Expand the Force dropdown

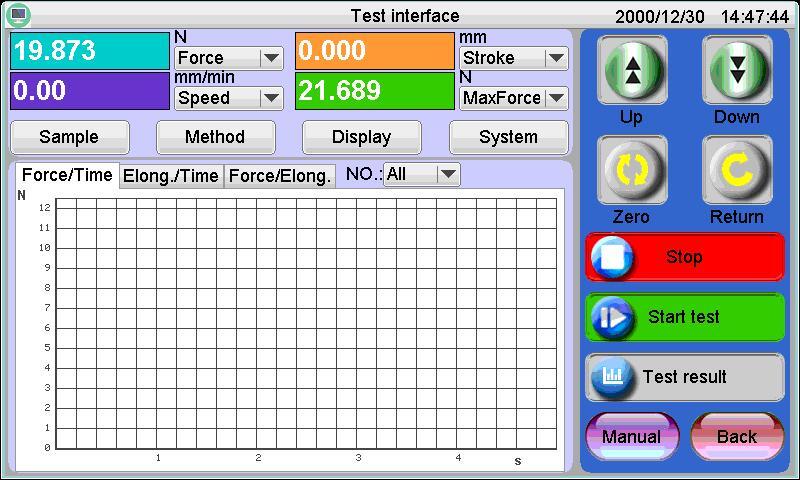[x=271, y=58]
